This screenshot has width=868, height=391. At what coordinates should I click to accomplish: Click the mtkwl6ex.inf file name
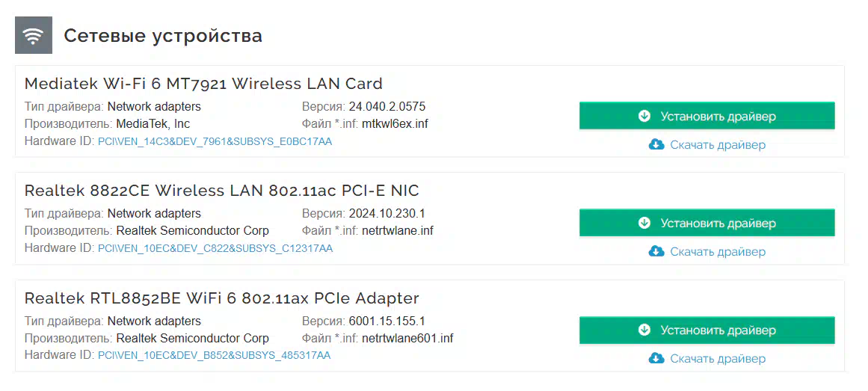click(395, 124)
